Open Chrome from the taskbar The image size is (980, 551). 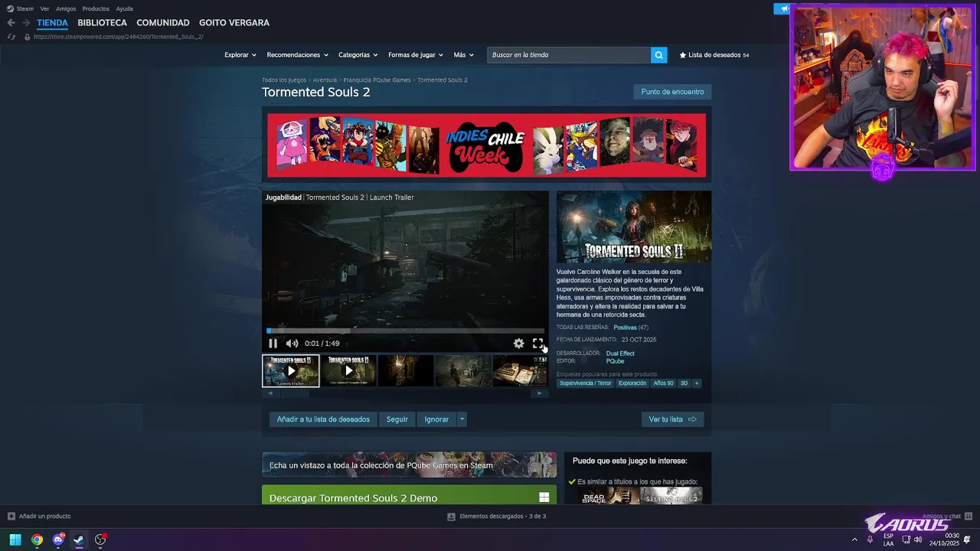(x=37, y=540)
